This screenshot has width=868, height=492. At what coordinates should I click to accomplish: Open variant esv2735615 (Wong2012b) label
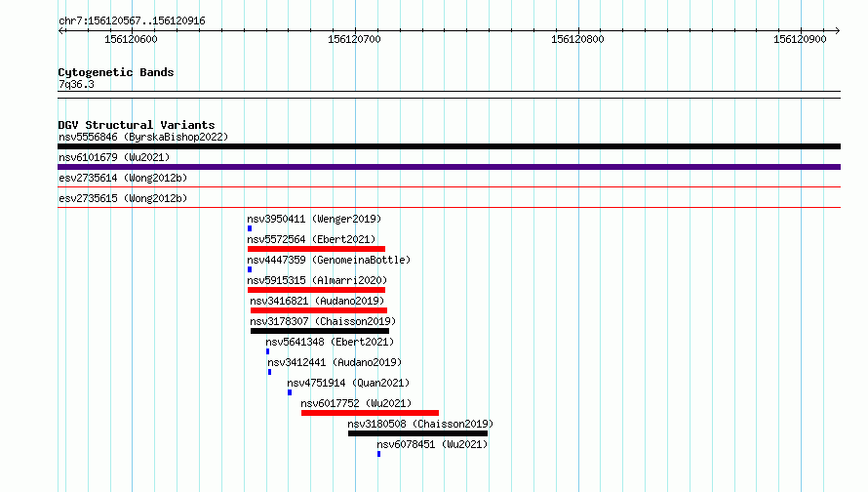tap(123, 198)
